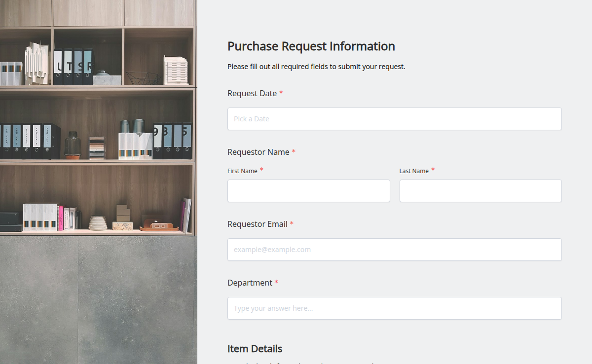Click the Requestor Name label
This screenshot has width=592, height=364.
(258, 152)
